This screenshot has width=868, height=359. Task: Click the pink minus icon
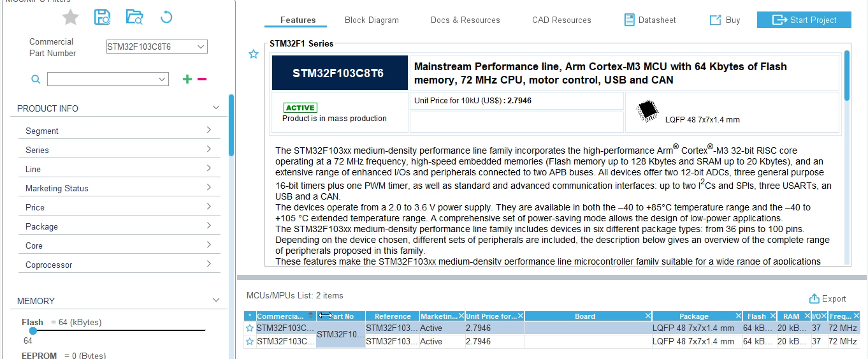(202, 79)
